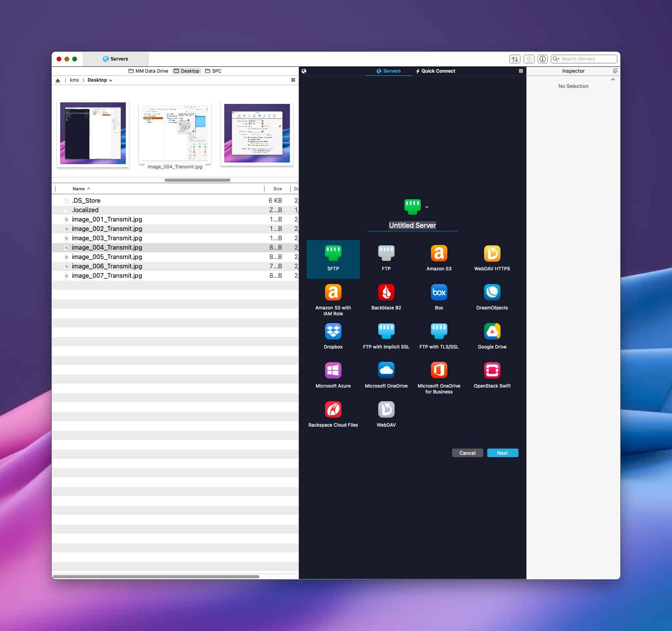The image size is (672, 631).
Task: Choose the OpenStack Swift icon
Action: click(x=492, y=371)
